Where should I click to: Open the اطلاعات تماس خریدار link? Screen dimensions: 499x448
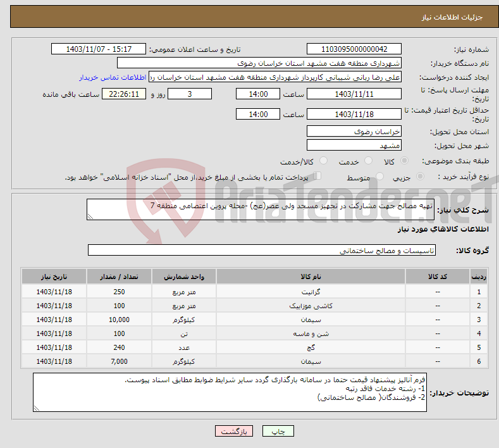[113, 77]
